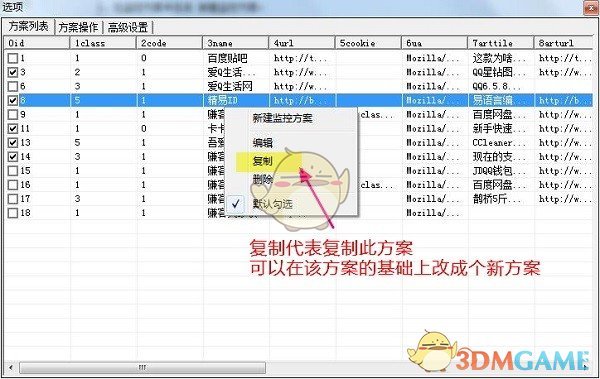Select the 百度贴吧 name cell

[227, 58]
